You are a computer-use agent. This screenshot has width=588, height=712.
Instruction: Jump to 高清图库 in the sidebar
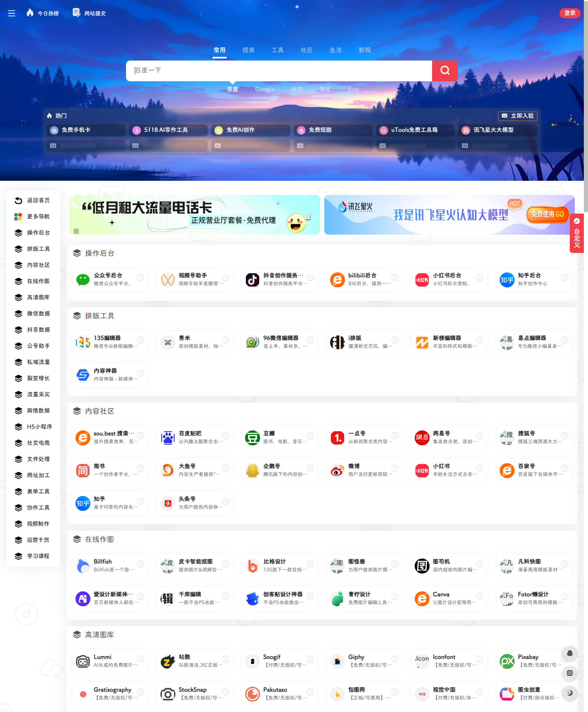(33, 297)
